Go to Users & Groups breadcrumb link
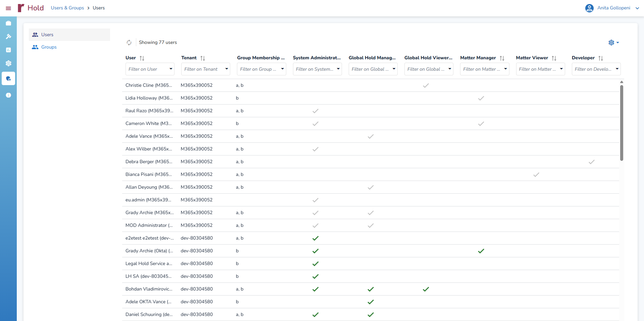644x321 pixels. 67,8
